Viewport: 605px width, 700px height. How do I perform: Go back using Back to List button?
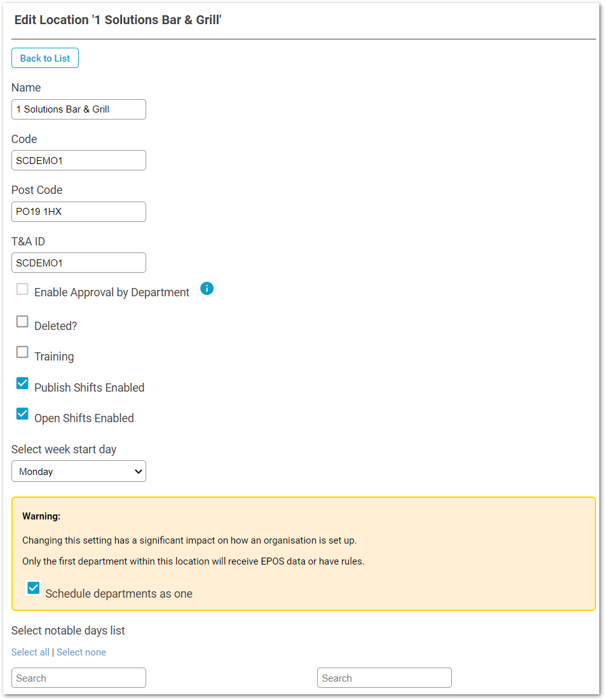(x=45, y=58)
